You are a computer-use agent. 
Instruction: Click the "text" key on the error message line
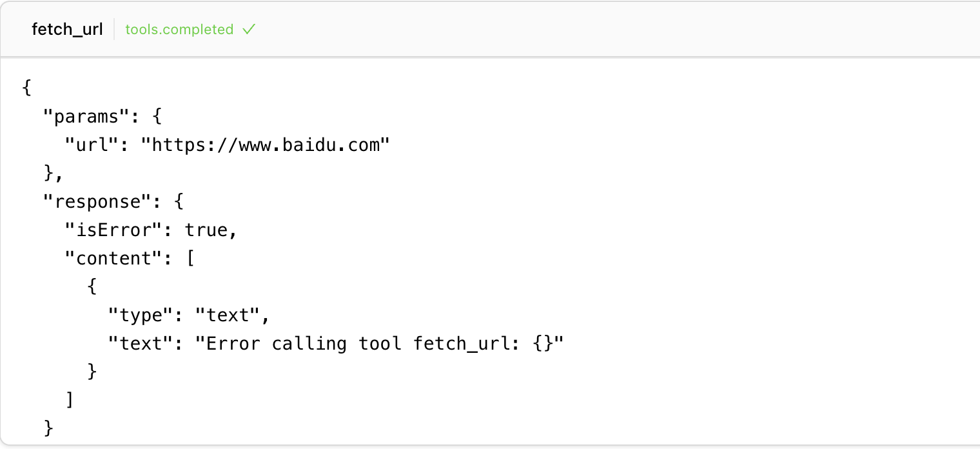point(141,343)
